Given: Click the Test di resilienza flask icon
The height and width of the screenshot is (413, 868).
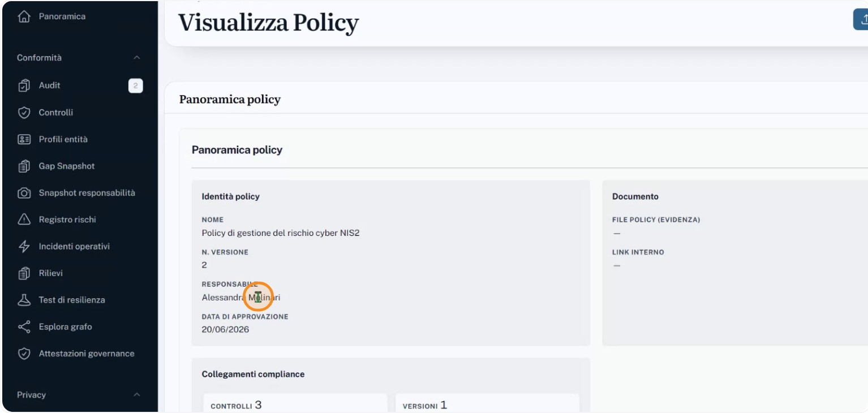Looking at the screenshot, I should (x=24, y=300).
